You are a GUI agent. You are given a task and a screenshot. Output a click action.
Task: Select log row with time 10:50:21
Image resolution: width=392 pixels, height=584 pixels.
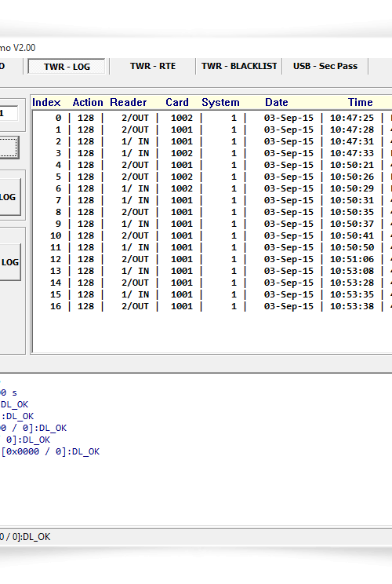tap(212, 165)
